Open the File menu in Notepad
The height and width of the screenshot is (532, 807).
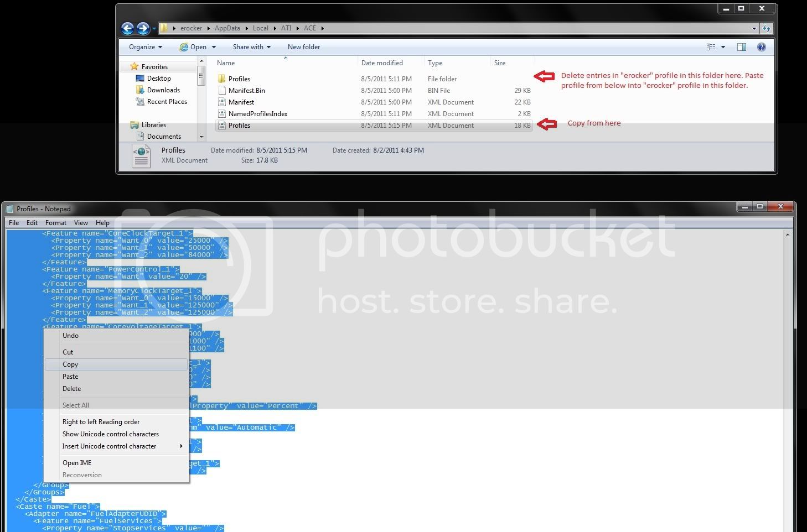pyautogui.click(x=14, y=223)
